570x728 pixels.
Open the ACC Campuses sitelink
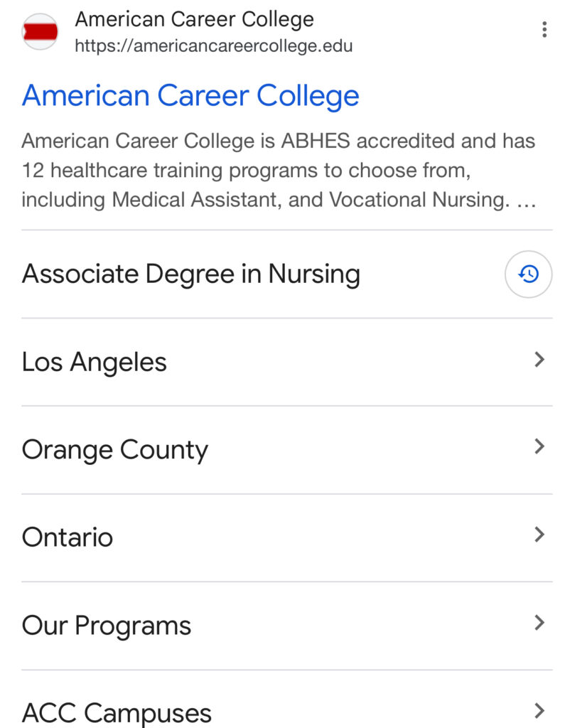tap(117, 712)
